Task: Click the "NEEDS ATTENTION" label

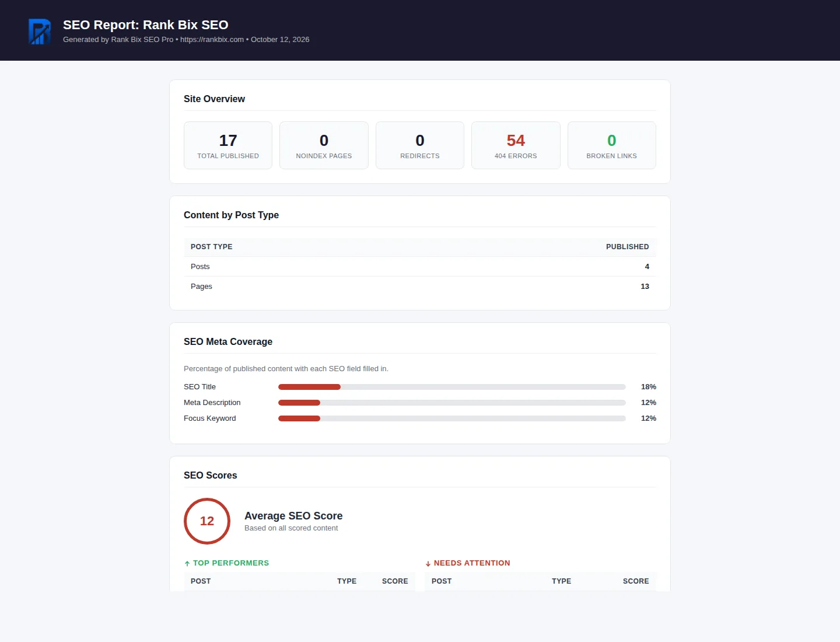Action: point(472,563)
